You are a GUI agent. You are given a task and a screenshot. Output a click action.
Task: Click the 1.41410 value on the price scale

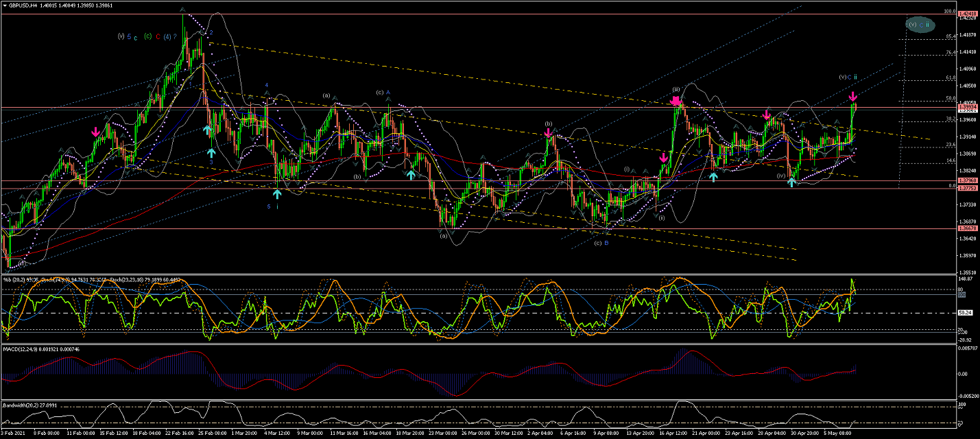pos(968,51)
